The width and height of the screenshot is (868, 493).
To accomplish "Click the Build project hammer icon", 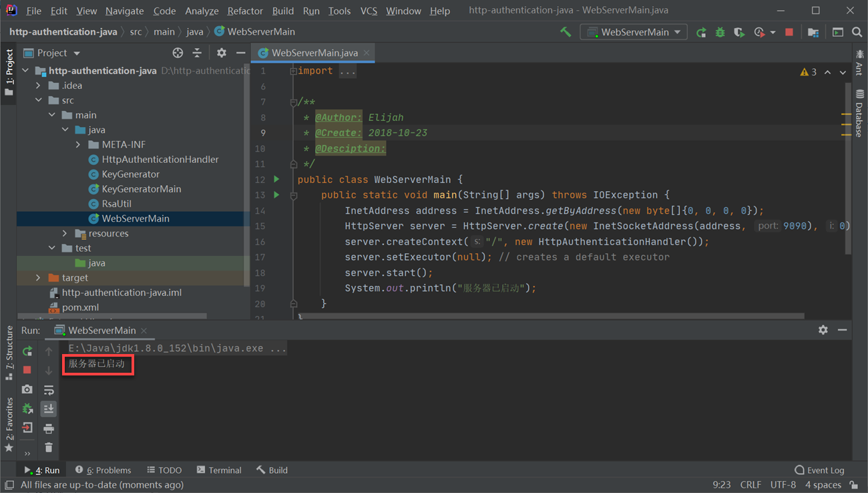I will pyautogui.click(x=566, y=32).
